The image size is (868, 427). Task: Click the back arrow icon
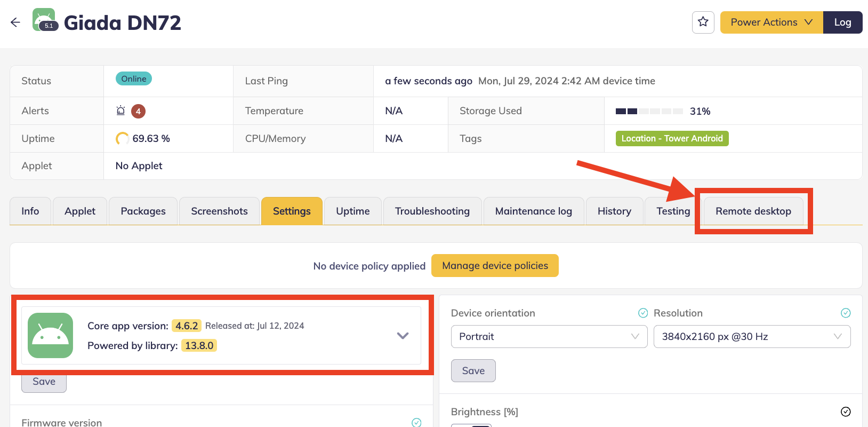[x=15, y=22]
